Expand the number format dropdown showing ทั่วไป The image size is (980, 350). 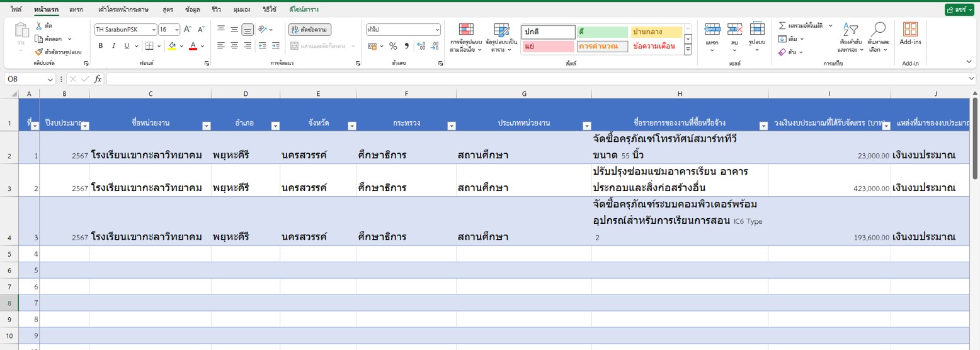(x=437, y=30)
